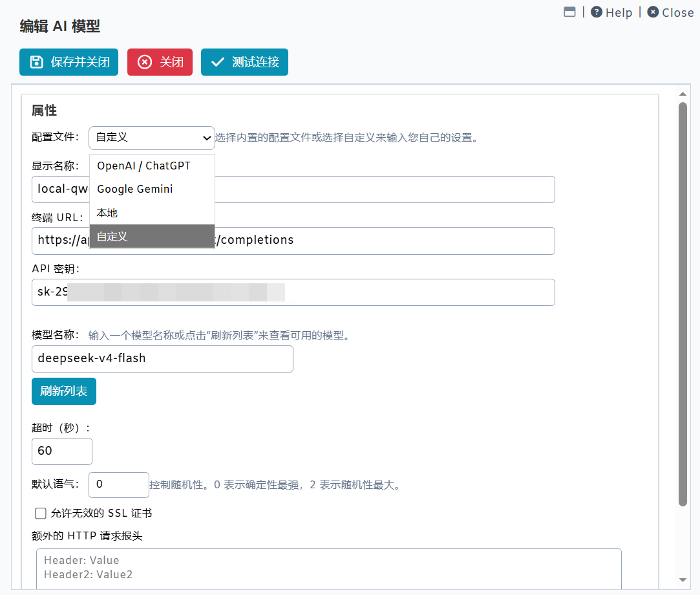Click hint text 控制随机性 beside 默认语气

[x=276, y=484]
